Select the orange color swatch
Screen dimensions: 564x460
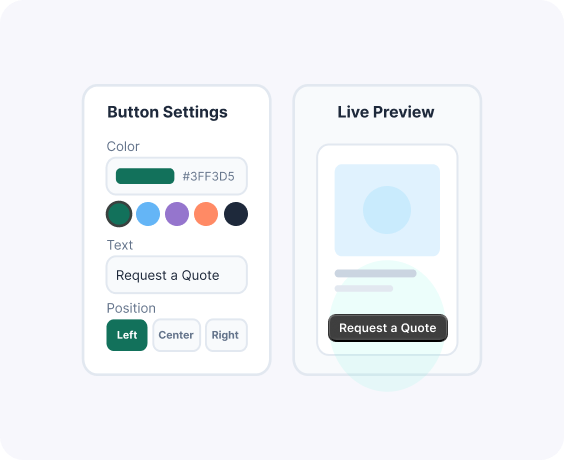coord(206,214)
